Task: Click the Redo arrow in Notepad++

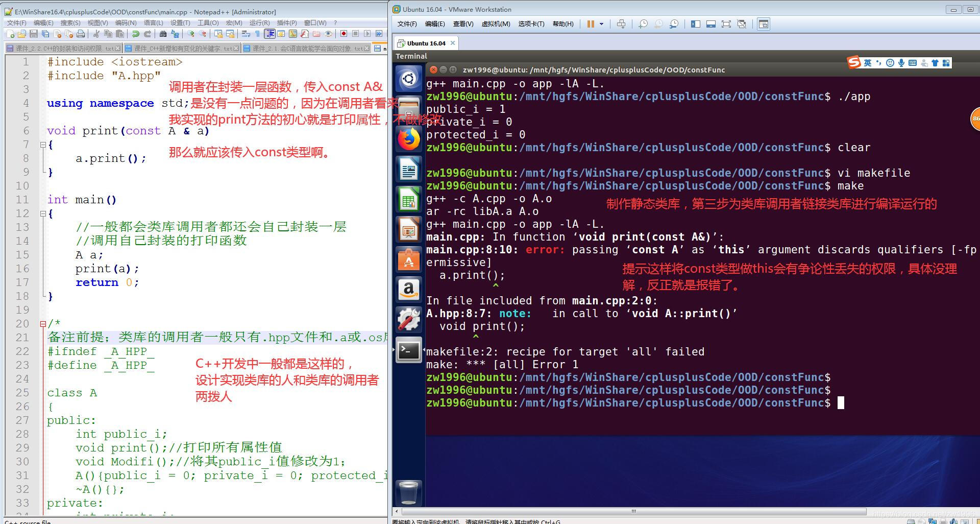Action: tap(148, 34)
